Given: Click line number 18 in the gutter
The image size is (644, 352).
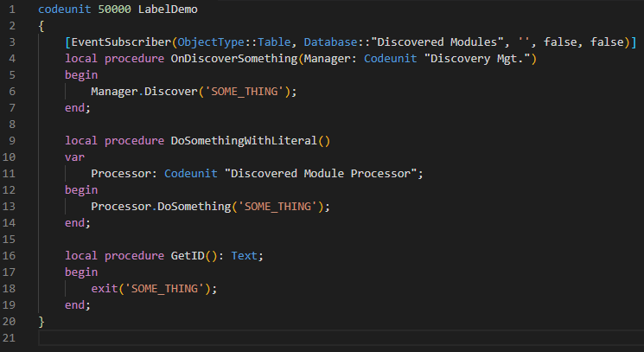Looking at the screenshot, I should click(x=9, y=288).
